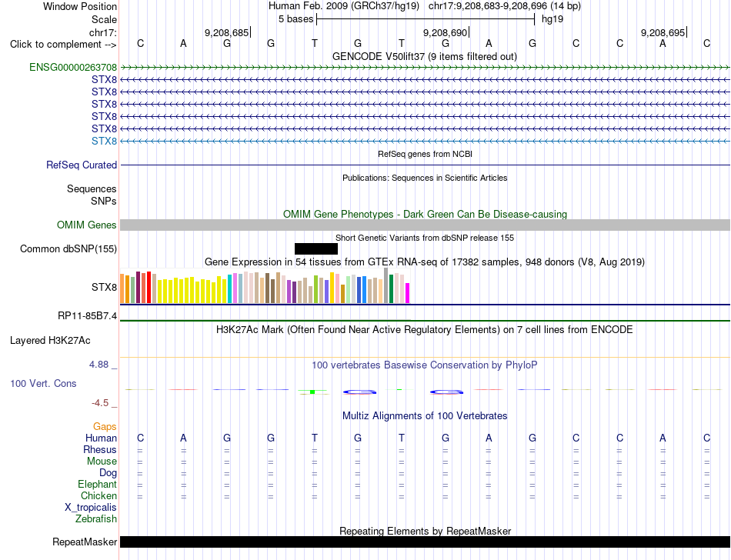The image size is (731, 560).
Task: Click the gray OMIM Genes bar
Action: (x=425, y=225)
